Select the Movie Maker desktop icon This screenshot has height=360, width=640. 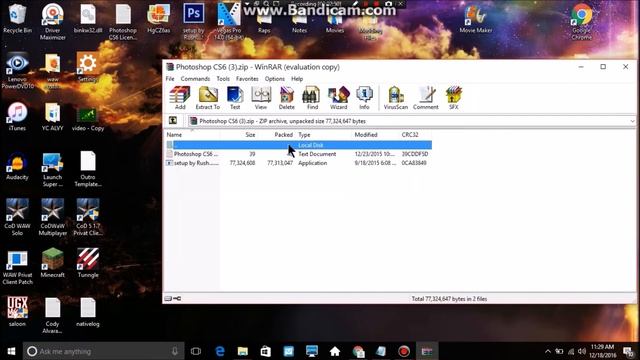(x=476, y=18)
